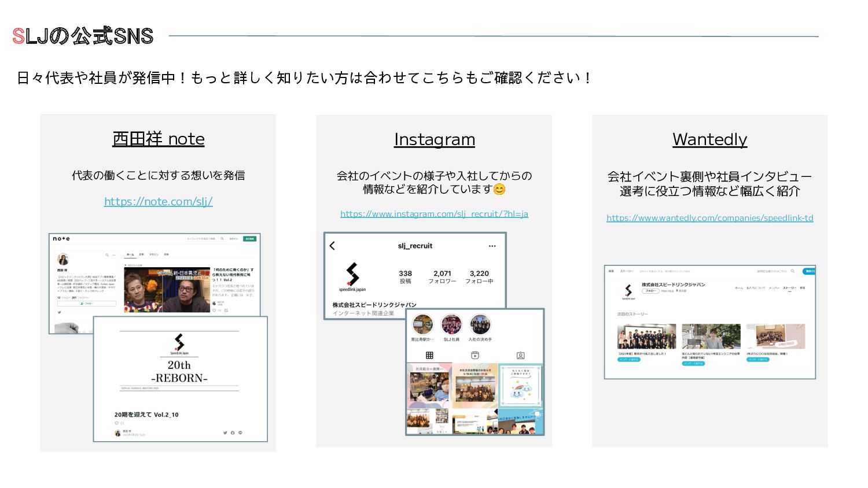This screenshot has height=488, width=868.
Task: Click the search magnifier in note header
Action: pyautogui.click(x=222, y=238)
